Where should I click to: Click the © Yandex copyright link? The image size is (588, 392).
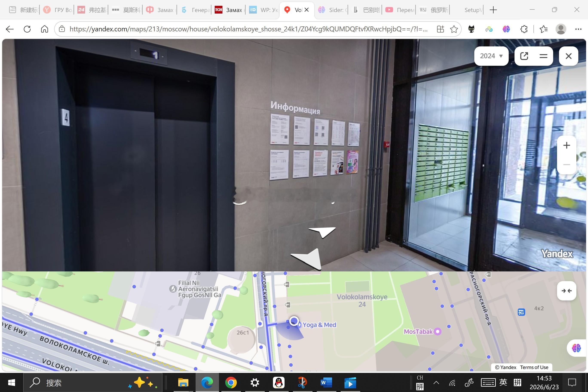(x=505, y=367)
